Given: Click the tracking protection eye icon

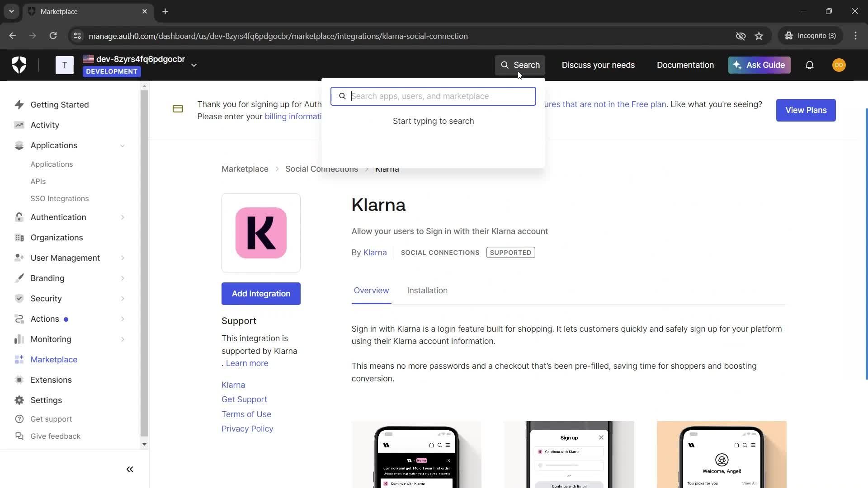Looking at the screenshot, I should [x=741, y=36].
